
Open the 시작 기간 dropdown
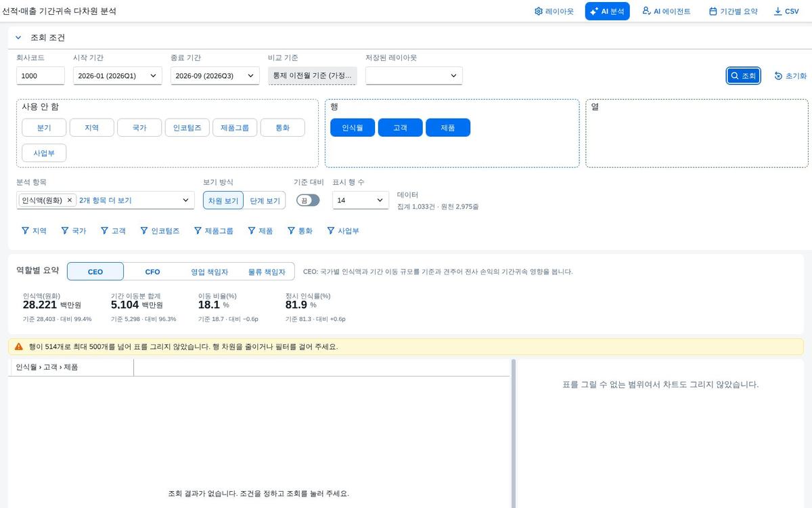(x=118, y=76)
